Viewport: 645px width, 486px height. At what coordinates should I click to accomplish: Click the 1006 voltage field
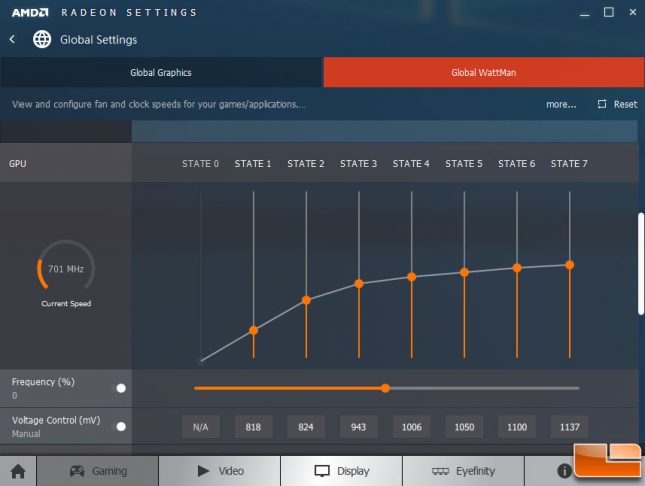pos(411,427)
